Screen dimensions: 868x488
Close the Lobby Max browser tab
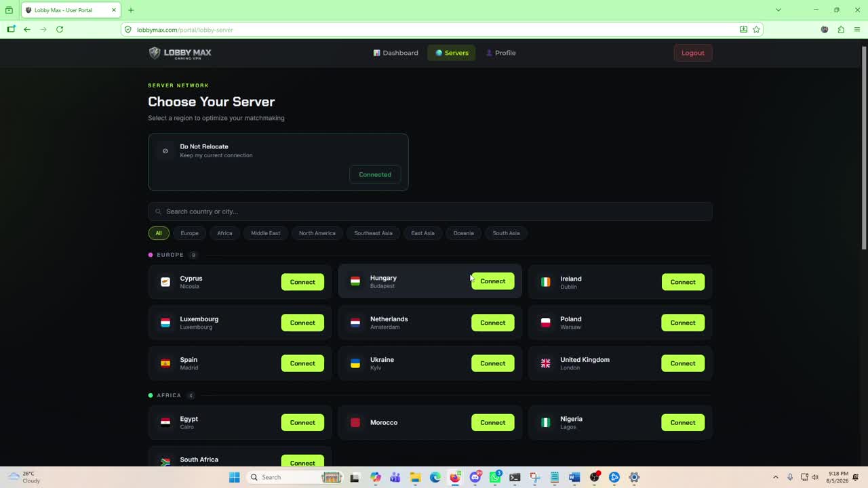[x=114, y=10]
